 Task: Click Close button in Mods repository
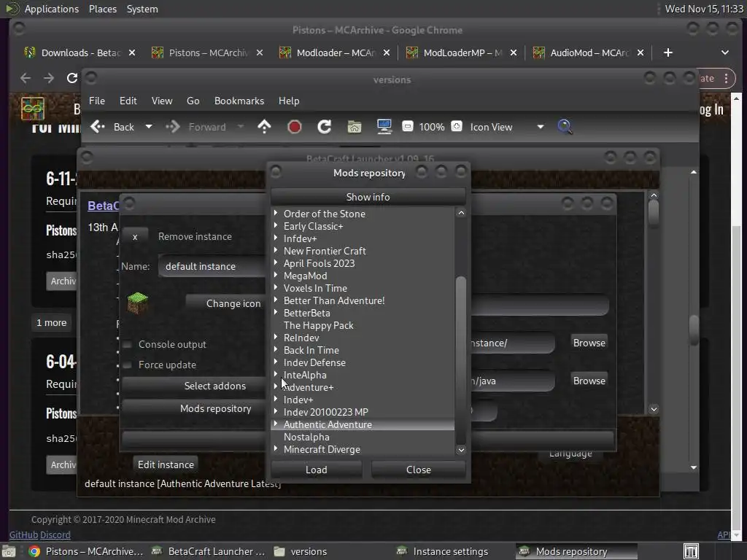tap(418, 470)
